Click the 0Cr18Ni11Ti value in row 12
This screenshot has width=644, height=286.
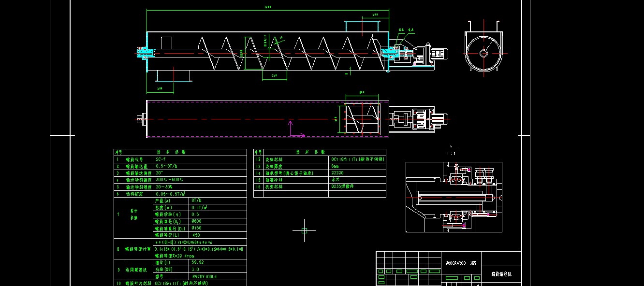pyautogui.click(x=358, y=158)
